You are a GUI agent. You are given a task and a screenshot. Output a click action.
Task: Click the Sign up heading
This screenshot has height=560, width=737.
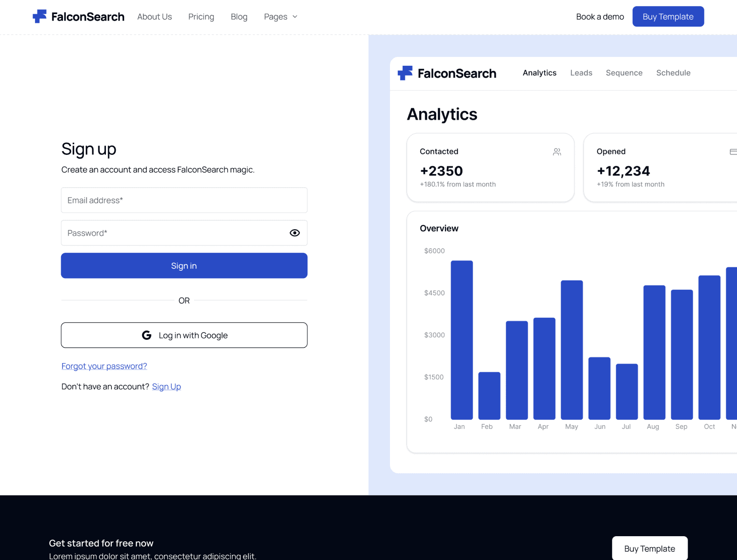(x=89, y=149)
